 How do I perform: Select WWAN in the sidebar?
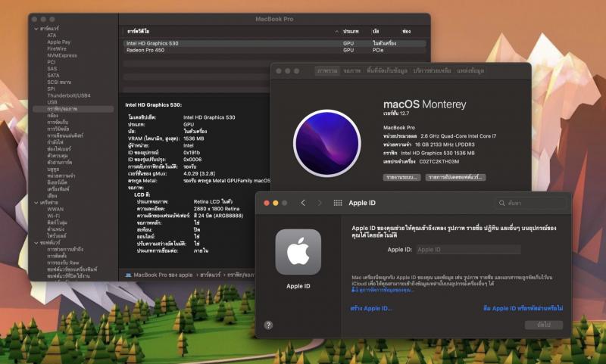click(x=55, y=209)
